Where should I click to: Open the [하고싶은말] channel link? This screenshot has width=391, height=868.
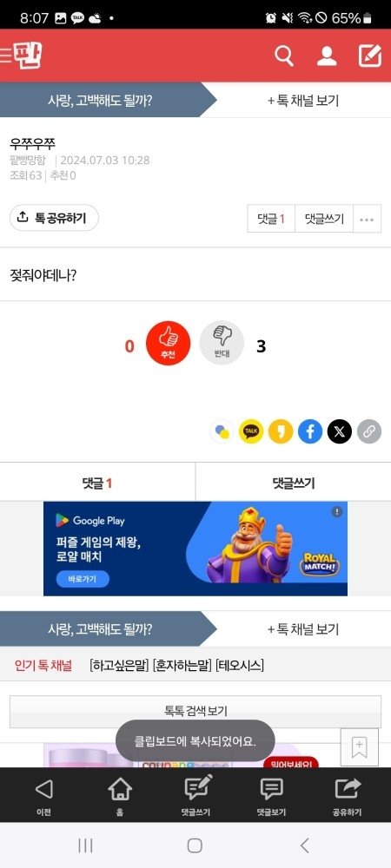pos(120,666)
